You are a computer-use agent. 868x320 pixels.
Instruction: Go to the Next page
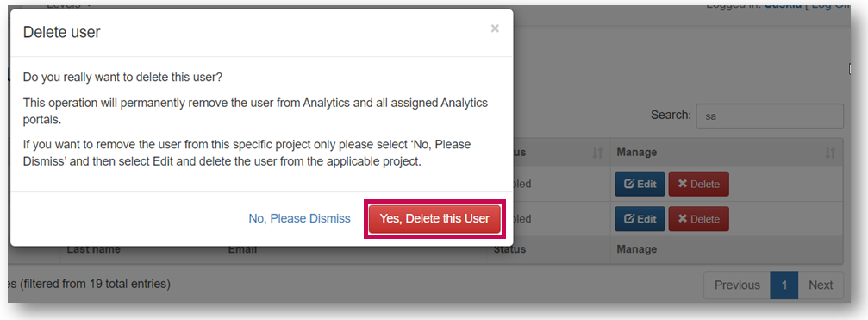click(x=821, y=285)
